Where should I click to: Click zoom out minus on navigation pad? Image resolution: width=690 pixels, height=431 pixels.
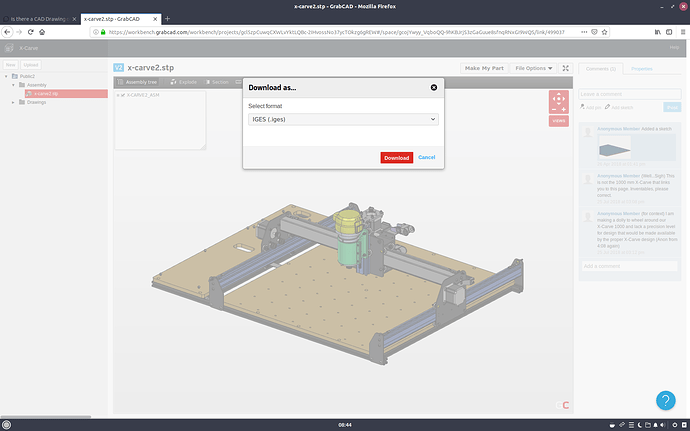(554, 109)
